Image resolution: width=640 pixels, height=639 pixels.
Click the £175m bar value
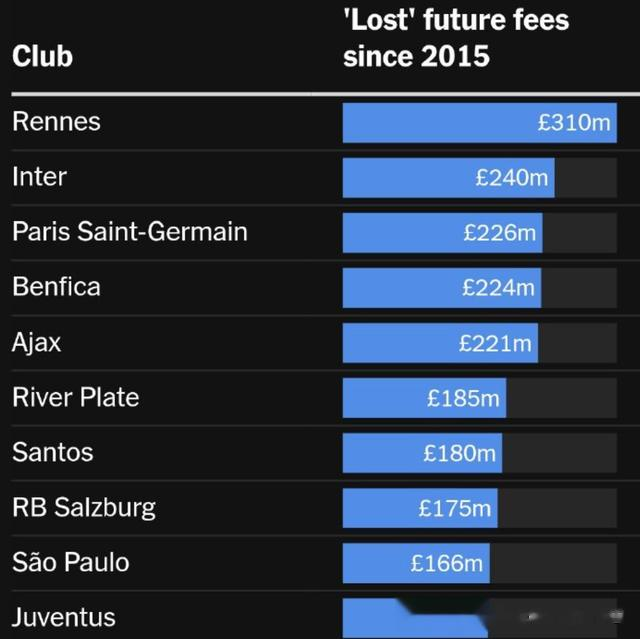click(x=455, y=508)
